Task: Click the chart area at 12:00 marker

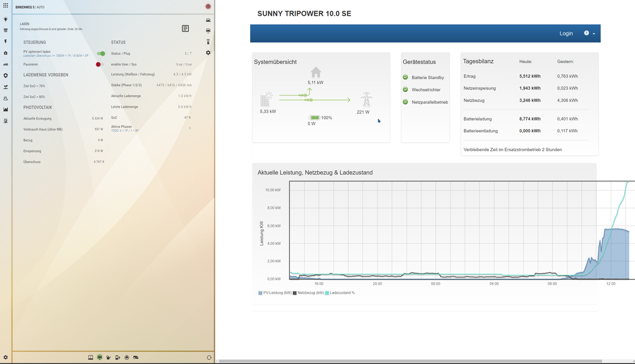Action: (611, 230)
